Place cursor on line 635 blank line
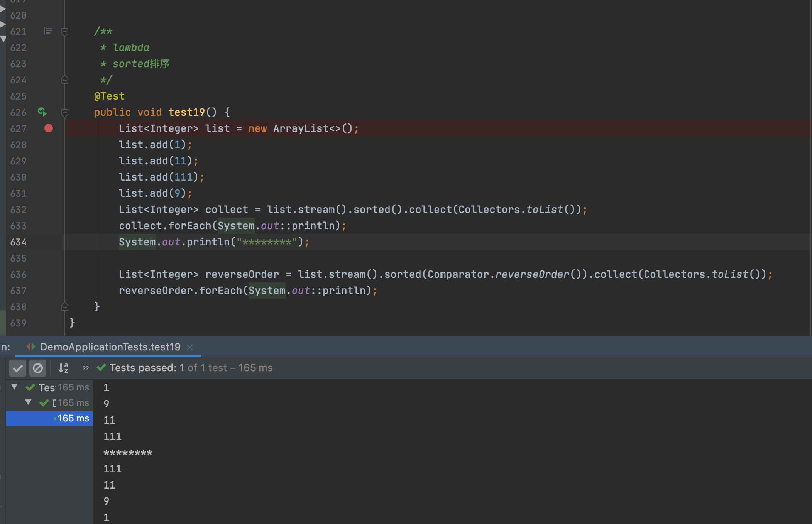 (x=270, y=258)
